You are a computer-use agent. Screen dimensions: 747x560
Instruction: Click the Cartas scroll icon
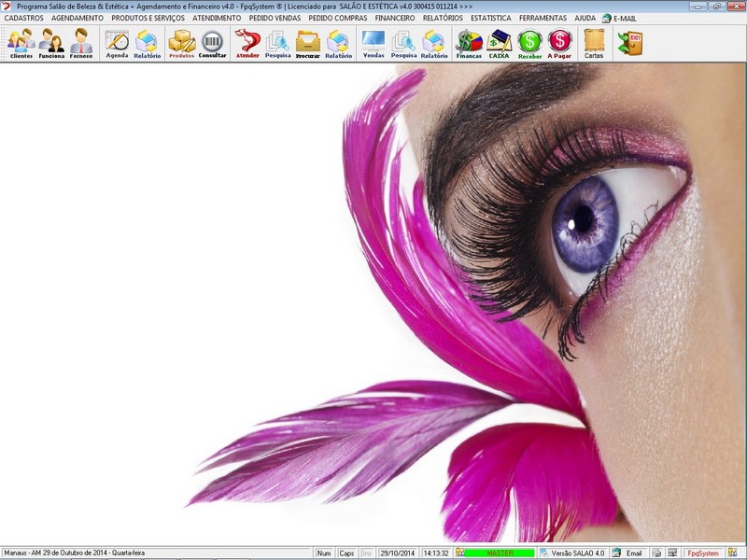tap(594, 43)
